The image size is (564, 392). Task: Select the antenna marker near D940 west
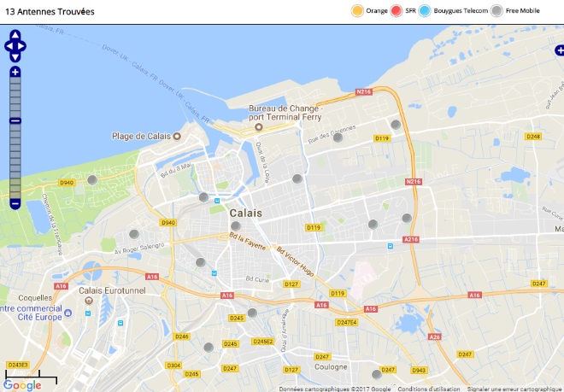(x=92, y=180)
